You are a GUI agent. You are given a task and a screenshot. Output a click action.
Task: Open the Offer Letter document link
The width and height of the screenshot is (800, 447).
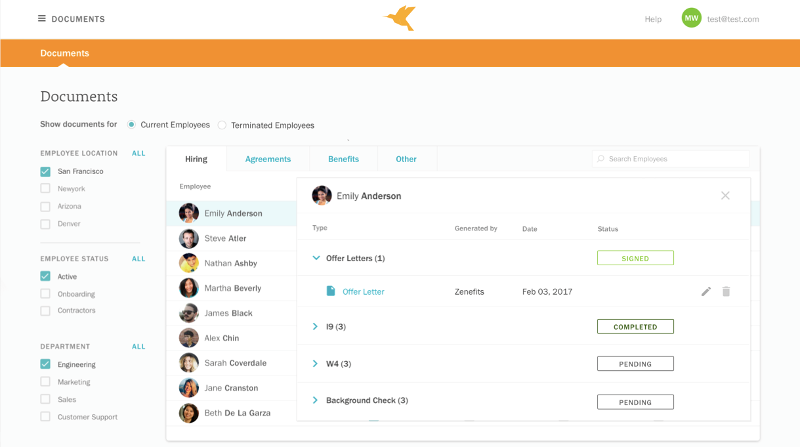click(x=363, y=292)
